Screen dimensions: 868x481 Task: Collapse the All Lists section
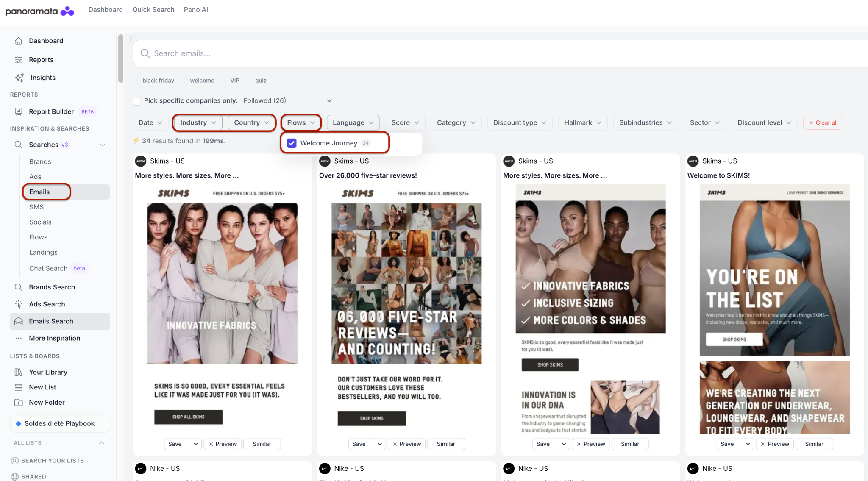click(x=102, y=443)
